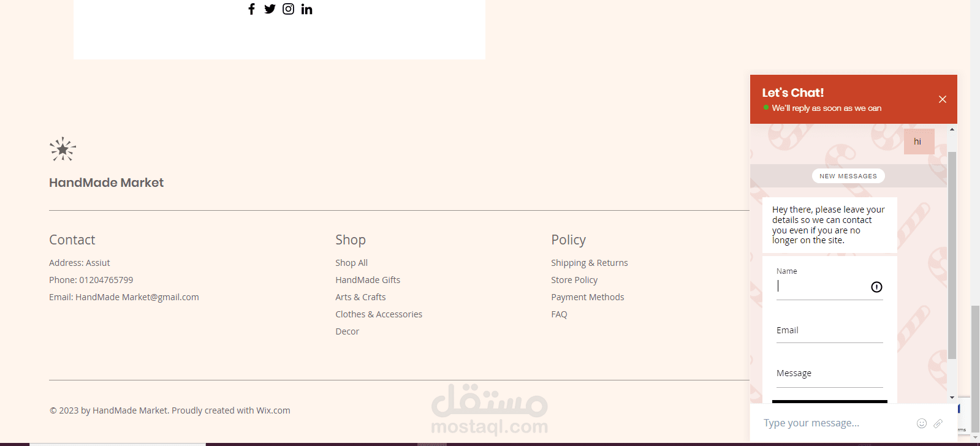
Task: Click the phone number 01204765799
Action: 106,280
